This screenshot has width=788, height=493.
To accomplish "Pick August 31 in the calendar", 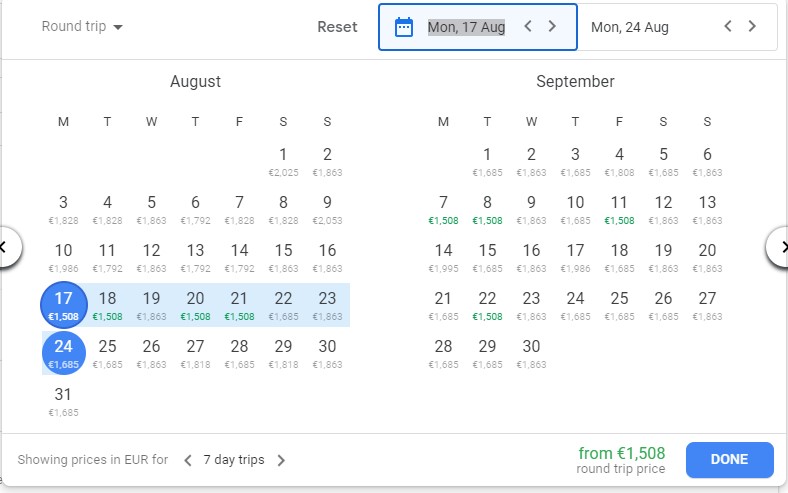I will (x=63, y=400).
